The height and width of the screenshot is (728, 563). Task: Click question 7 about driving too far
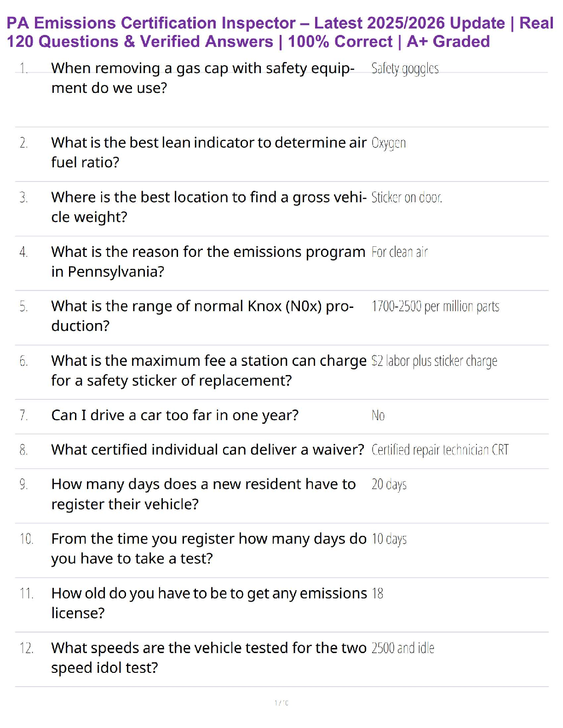tap(175, 415)
